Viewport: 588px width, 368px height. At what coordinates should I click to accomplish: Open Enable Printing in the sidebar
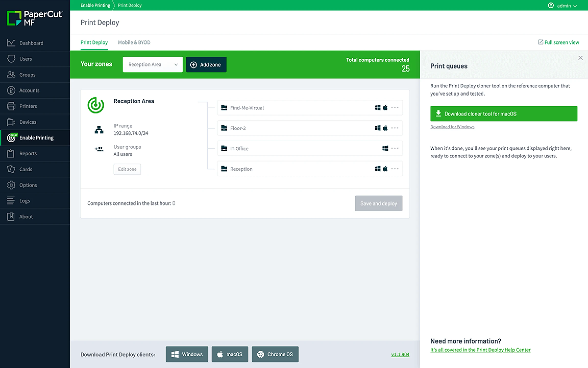coord(36,138)
